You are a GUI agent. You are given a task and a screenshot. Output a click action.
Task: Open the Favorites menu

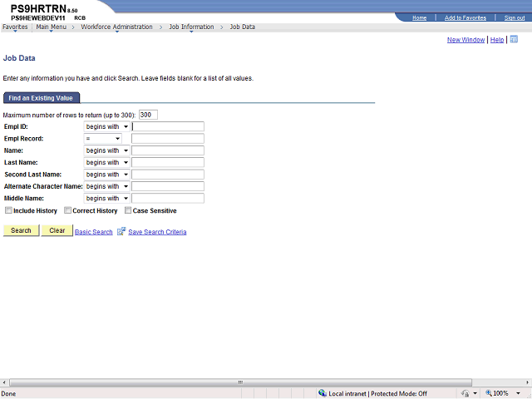(15, 27)
